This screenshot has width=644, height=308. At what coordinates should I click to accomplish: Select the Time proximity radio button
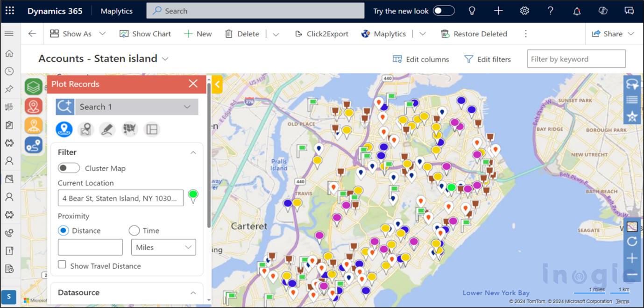[134, 230]
